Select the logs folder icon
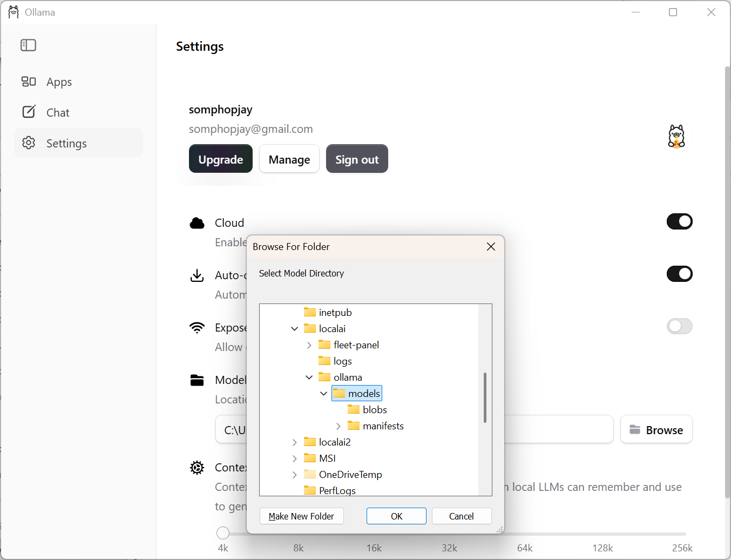 point(324,361)
